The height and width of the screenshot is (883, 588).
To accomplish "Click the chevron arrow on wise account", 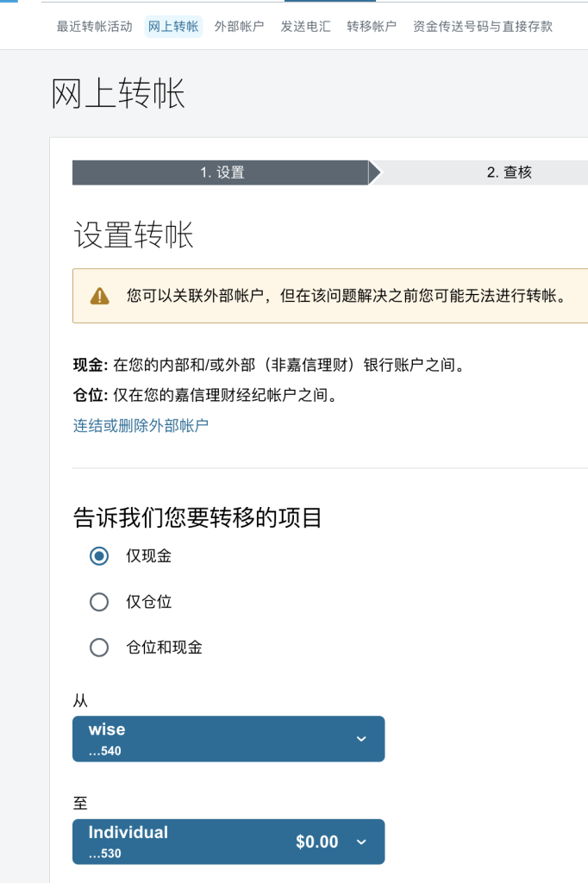I will (361, 739).
